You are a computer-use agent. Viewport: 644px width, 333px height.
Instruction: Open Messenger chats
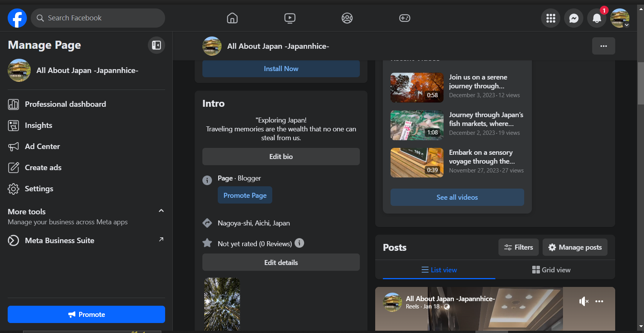574,18
